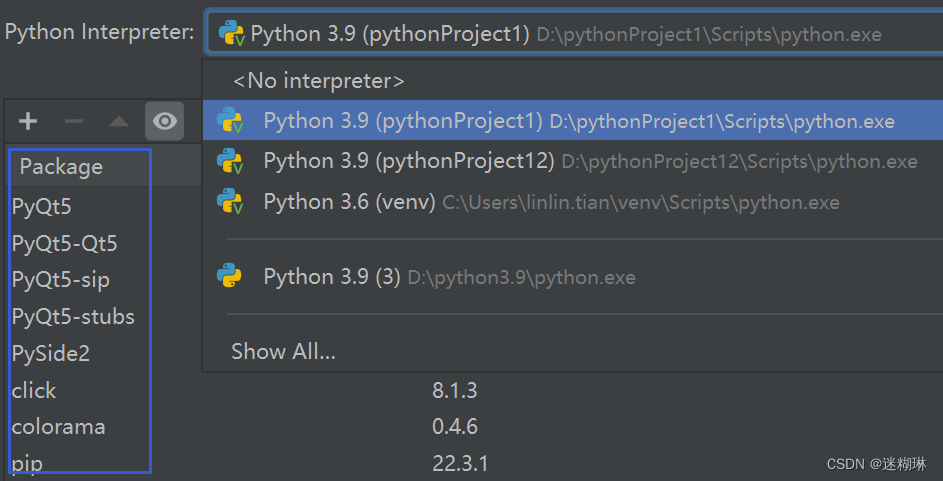943x481 pixels.
Task: Choose Python 3.9 (pythonProject1) in the dropdown list
Action: pos(573,121)
